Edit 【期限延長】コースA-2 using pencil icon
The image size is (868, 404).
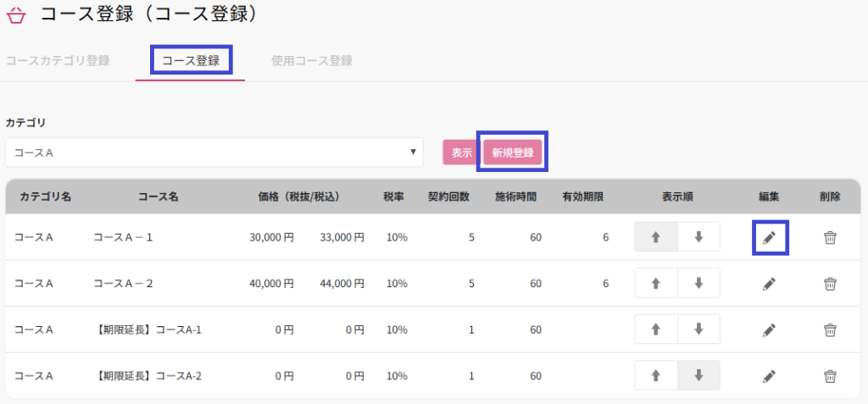point(769,375)
